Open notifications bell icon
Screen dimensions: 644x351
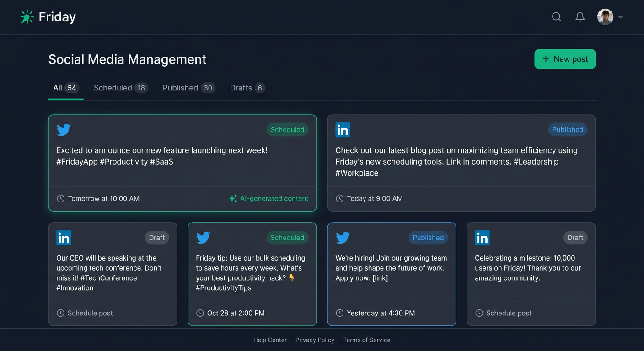tap(580, 17)
